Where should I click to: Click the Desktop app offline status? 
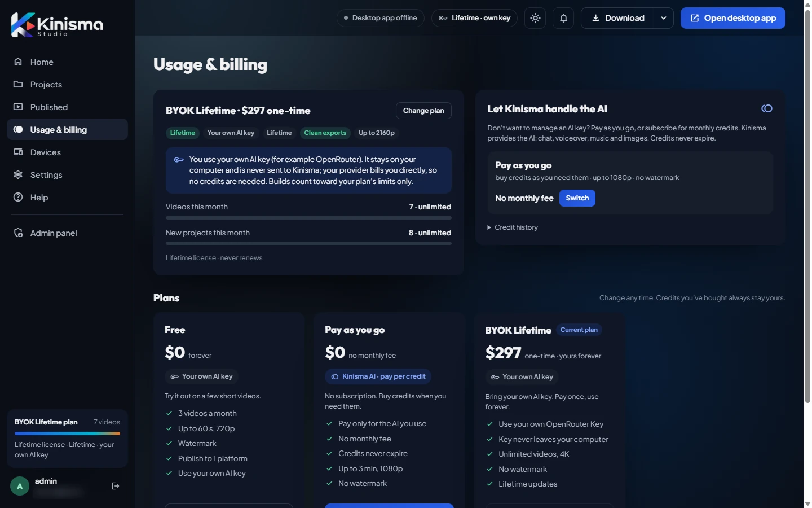[x=381, y=18]
